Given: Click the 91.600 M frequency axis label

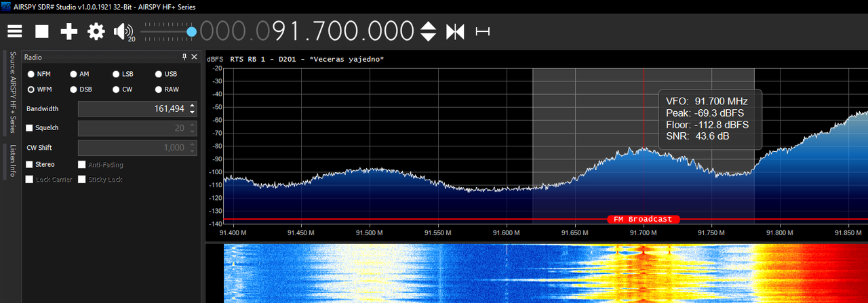Looking at the screenshot, I should point(507,233).
